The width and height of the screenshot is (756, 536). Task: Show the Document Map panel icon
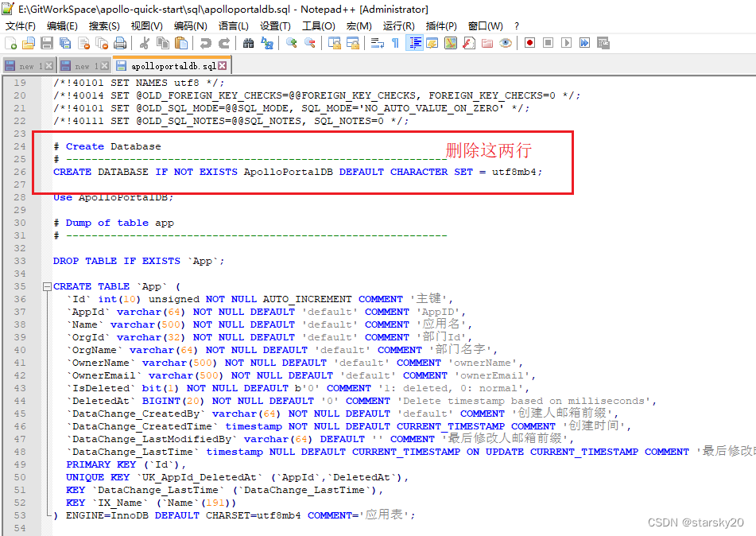pyautogui.click(x=451, y=44)
